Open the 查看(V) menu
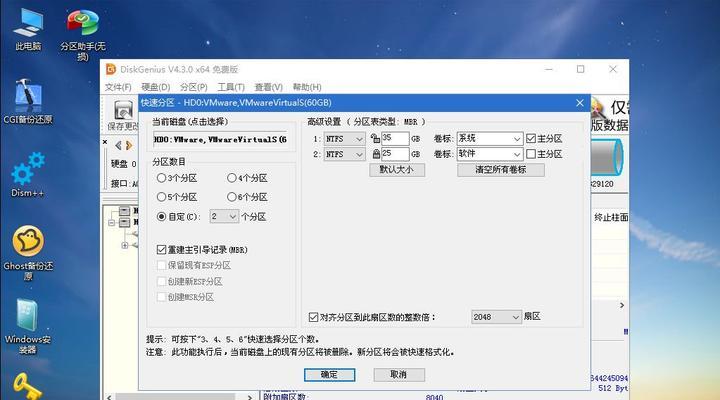 click(x=269, y=87)
